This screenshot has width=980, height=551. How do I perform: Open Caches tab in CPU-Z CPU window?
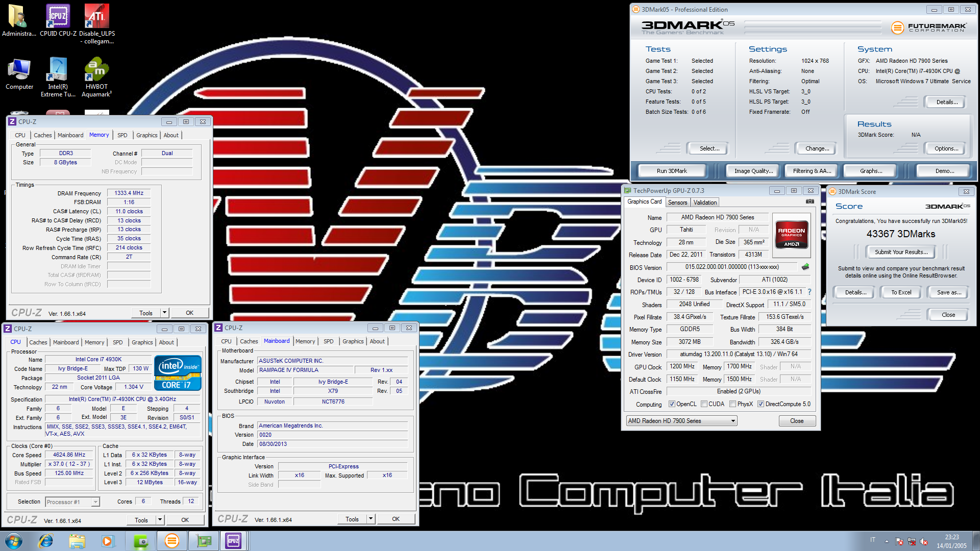point(38,342)
